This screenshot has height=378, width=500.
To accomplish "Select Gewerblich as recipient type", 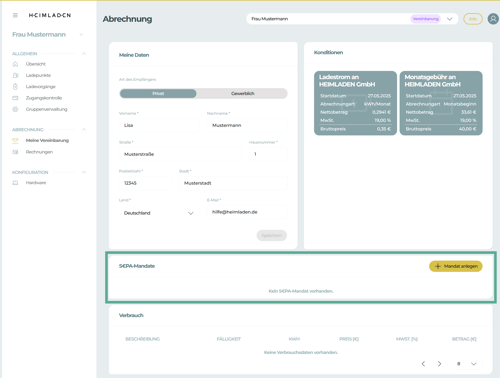I will click(x=242, y=94).
